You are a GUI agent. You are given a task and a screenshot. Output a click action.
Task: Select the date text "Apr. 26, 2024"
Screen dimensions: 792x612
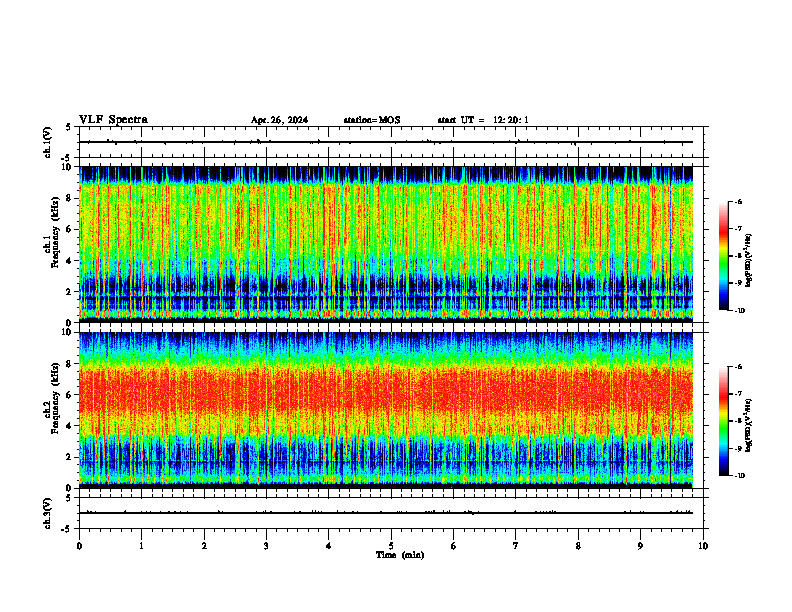[279, 120]
